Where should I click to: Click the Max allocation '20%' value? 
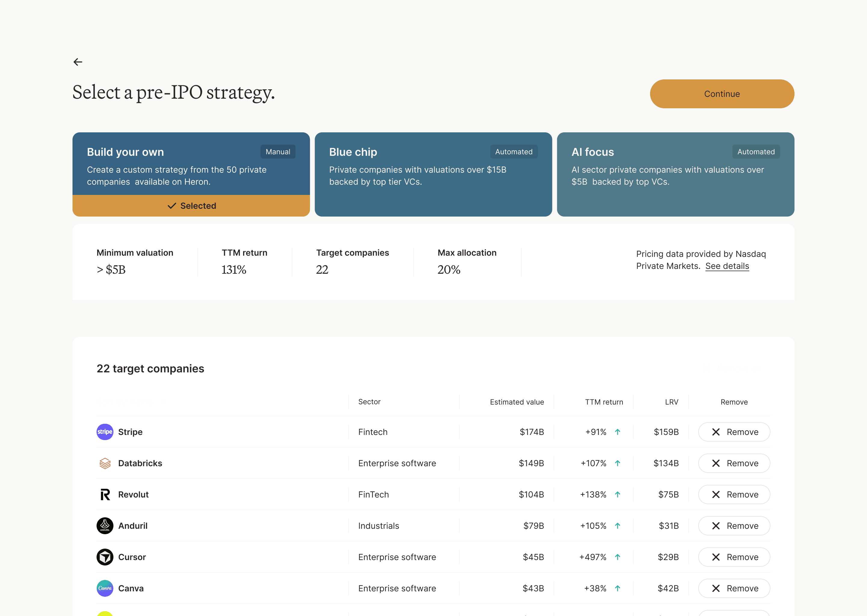[449, 269]
